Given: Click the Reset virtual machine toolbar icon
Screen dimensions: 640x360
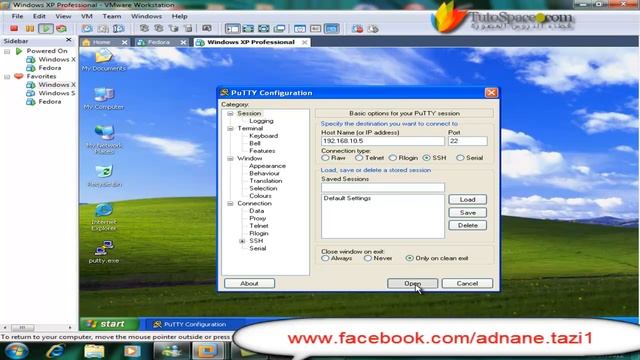Looking at the screenshot, I should [x=61, y=29].
